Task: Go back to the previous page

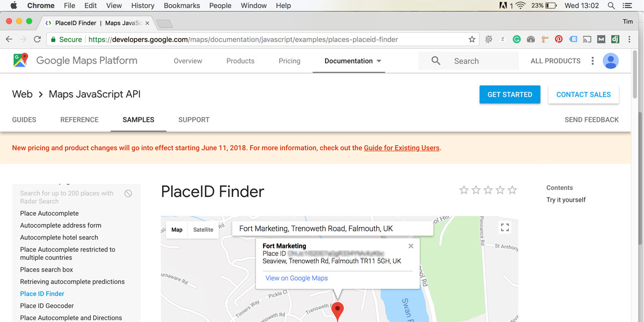Action: tap(9, 39)
